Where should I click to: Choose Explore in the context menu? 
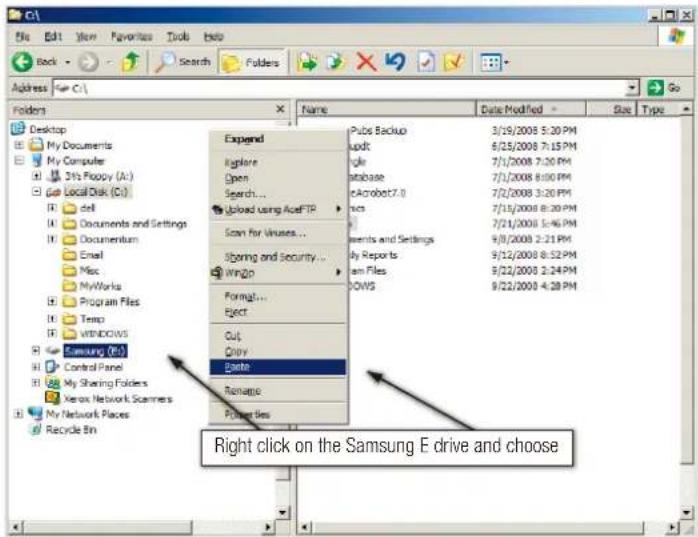[279, 163]
